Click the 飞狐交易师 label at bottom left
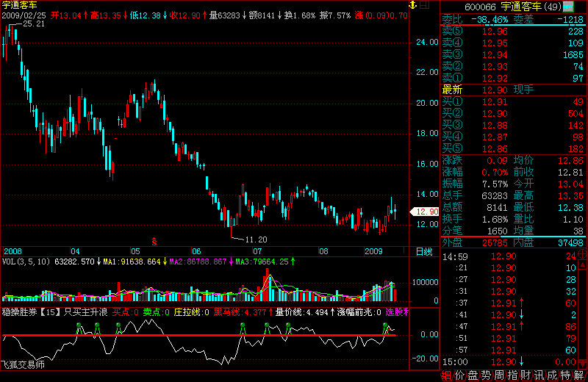This screenshot has height=382, width=588. [23, 364]
